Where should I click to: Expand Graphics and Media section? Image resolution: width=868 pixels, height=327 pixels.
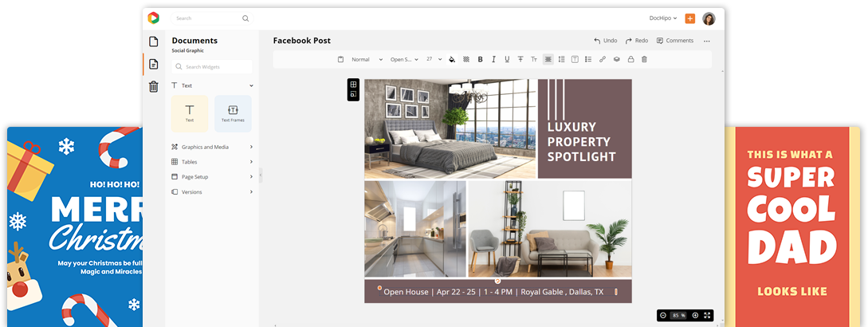(212, 147)
